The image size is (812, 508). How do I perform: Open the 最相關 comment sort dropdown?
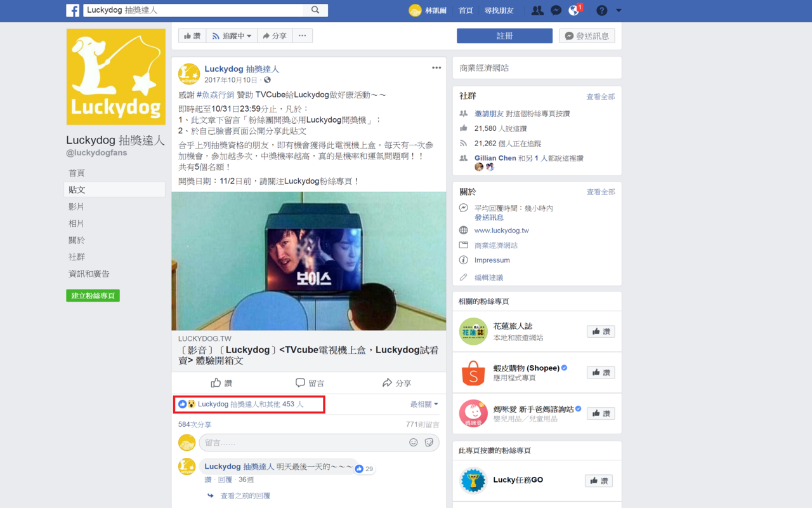424,404
